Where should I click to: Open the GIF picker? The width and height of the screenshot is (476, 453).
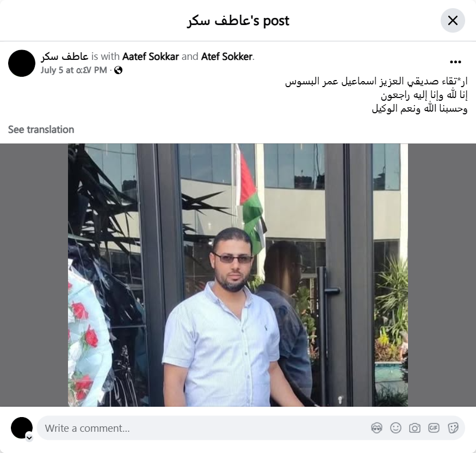tap(434, 428)
